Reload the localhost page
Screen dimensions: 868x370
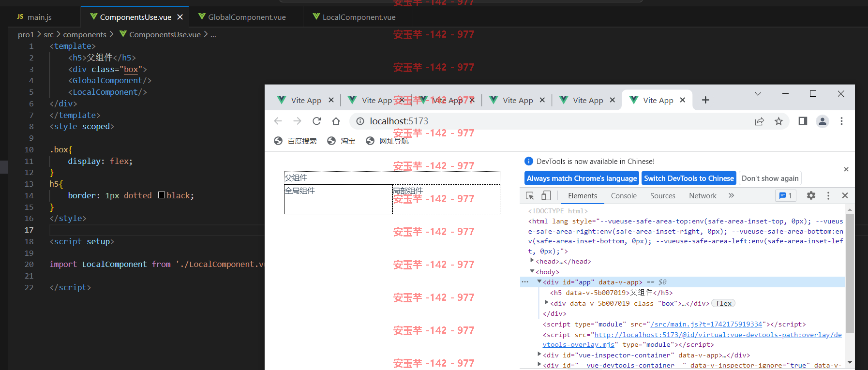[x=316, y=121]
